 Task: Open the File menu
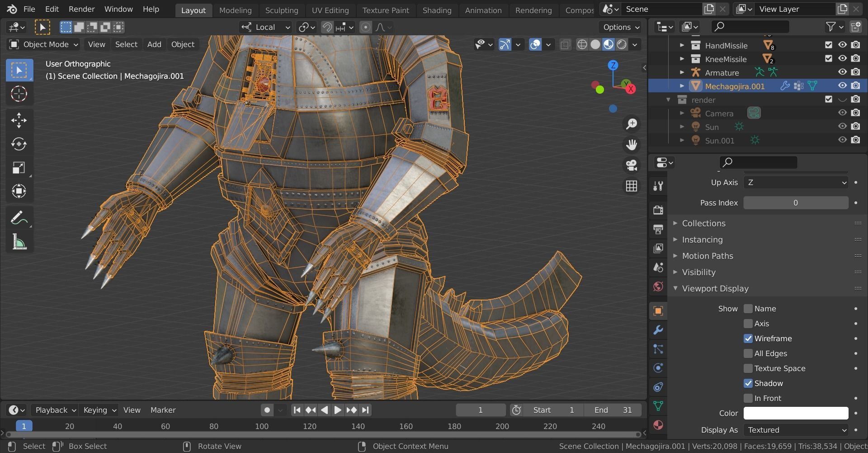click(x=29, y=9)
